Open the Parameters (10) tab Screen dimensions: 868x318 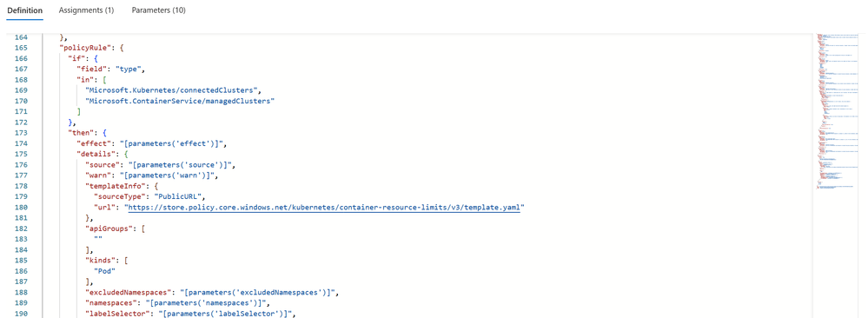pyautogui.click(x=158, y=10)
